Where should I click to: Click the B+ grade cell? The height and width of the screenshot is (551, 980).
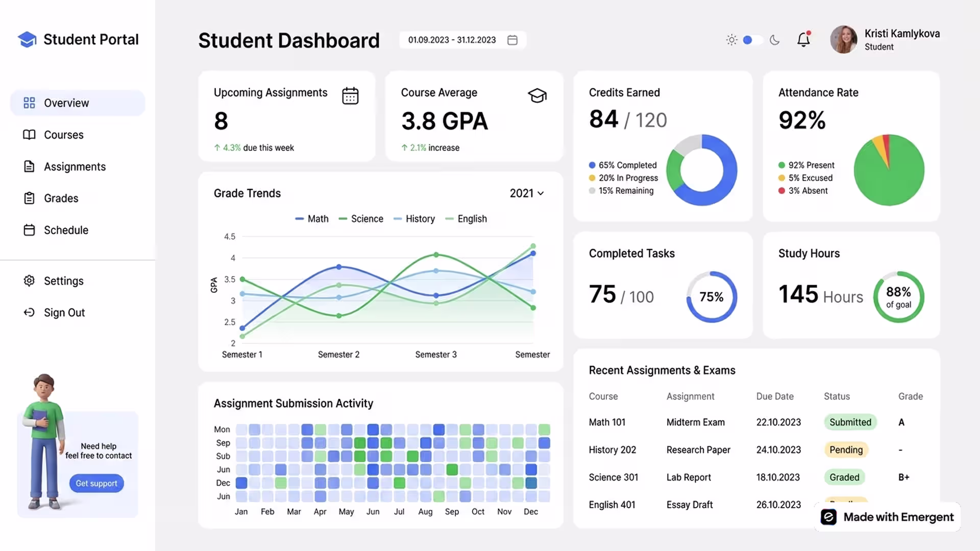[903, 477]
